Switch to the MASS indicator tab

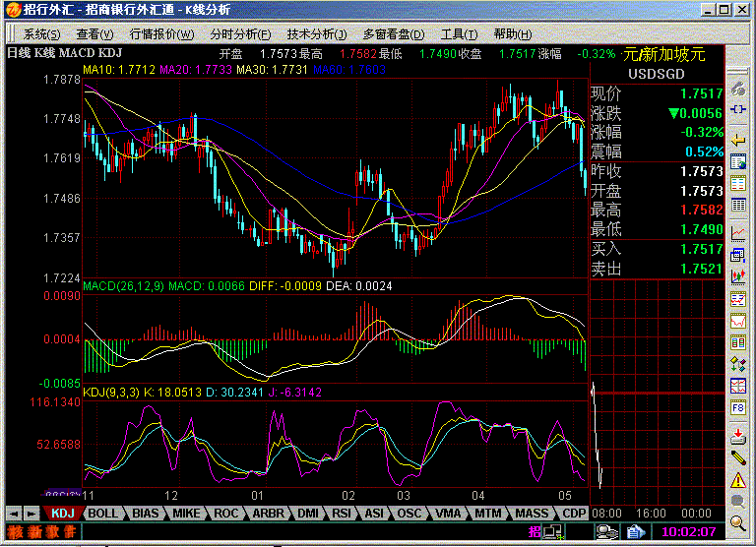532,514
